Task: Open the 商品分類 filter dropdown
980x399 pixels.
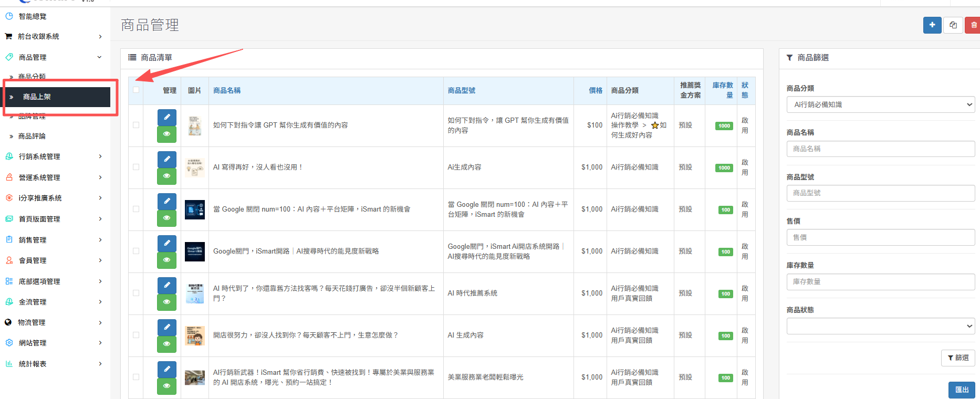Action: tap(880, 104)
